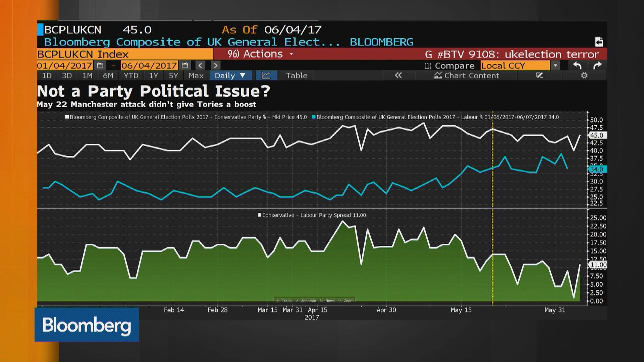
Task: Open the end date calendar picker
Action: [x=185, y=65]
